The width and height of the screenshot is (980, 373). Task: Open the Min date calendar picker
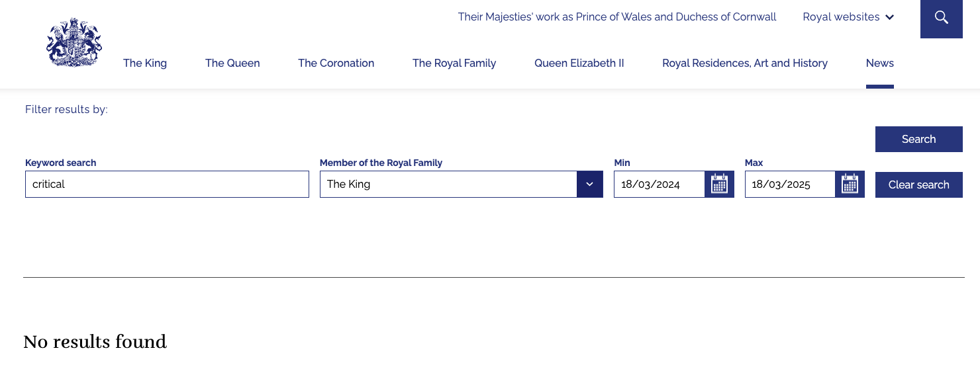(719, 185)
